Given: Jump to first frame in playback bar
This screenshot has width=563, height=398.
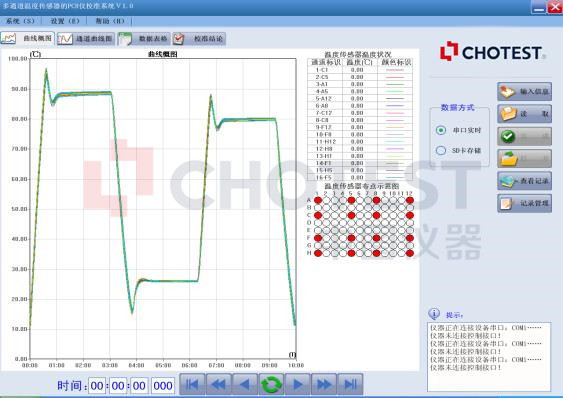Looking at the screenshot, I should coord(192,384).
